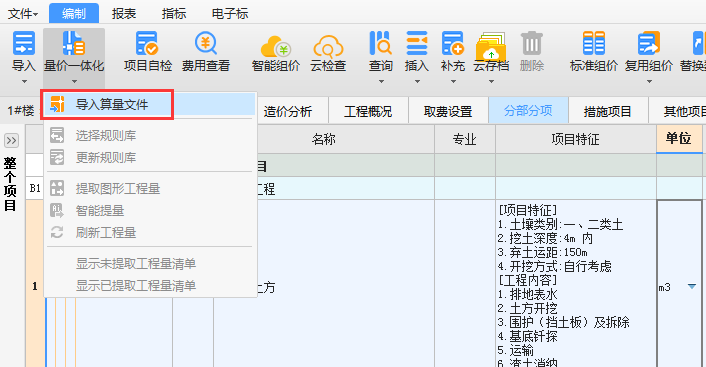
Task: Click the 插入 insert icon
Action: [x=416, y=43]
